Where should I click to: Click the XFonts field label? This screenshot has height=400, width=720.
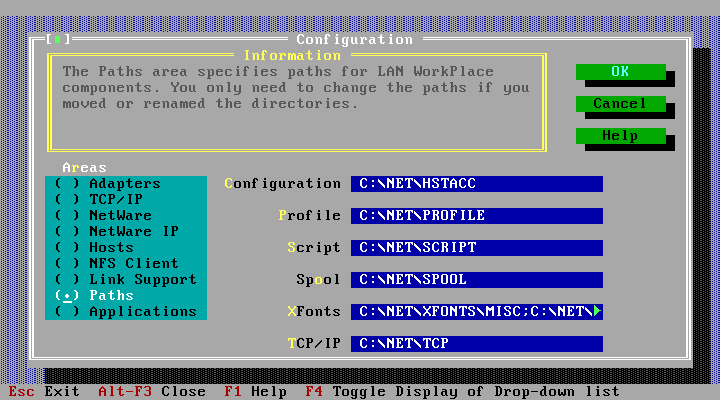(x=314, y=312)
